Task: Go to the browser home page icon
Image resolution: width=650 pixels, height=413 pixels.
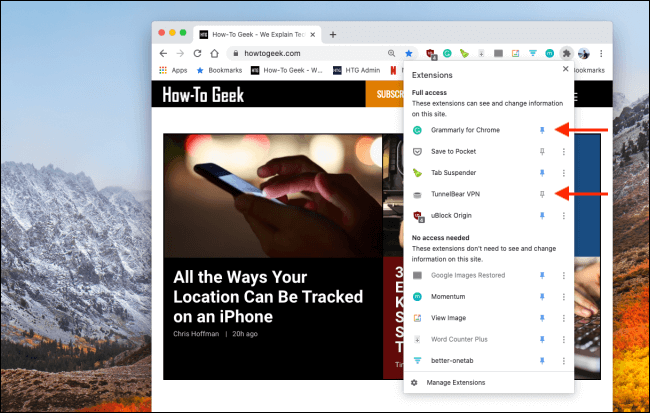Action: (213, 53)
